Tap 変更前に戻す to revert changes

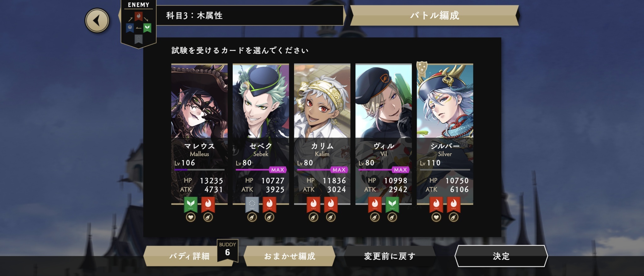[x=390, y=256]
